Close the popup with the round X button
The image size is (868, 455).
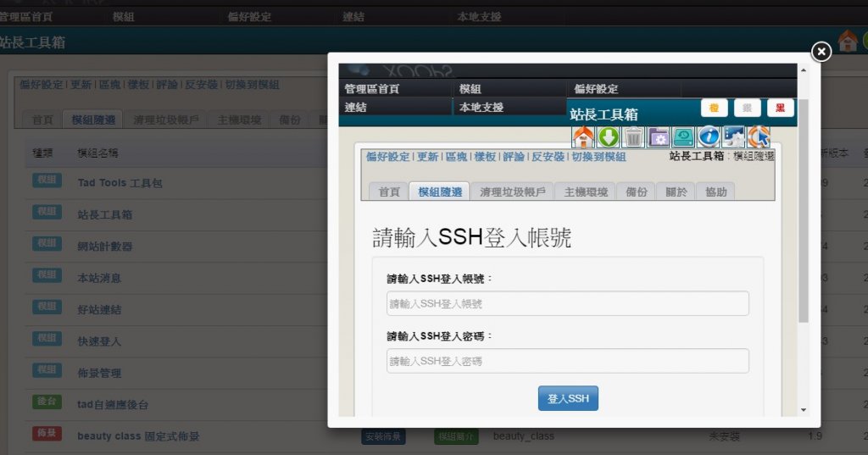pos(821,53)
